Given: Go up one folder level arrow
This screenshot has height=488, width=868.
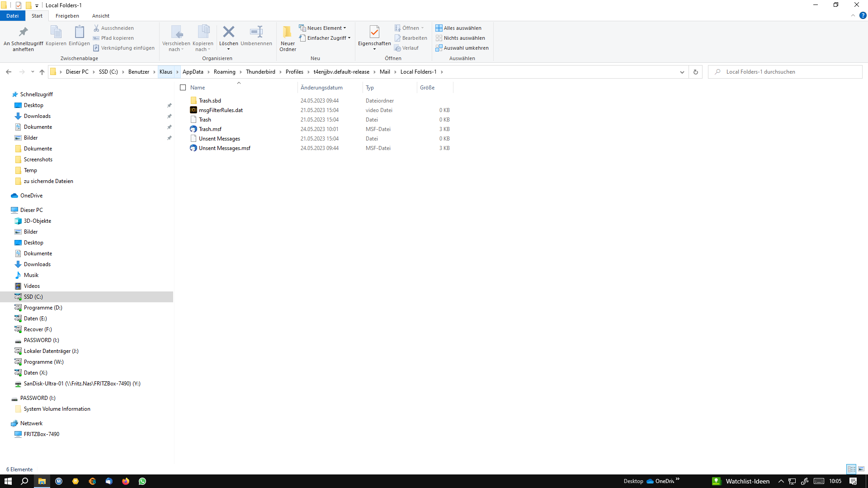Looking at the screenshot, I should tap(42, 72).
